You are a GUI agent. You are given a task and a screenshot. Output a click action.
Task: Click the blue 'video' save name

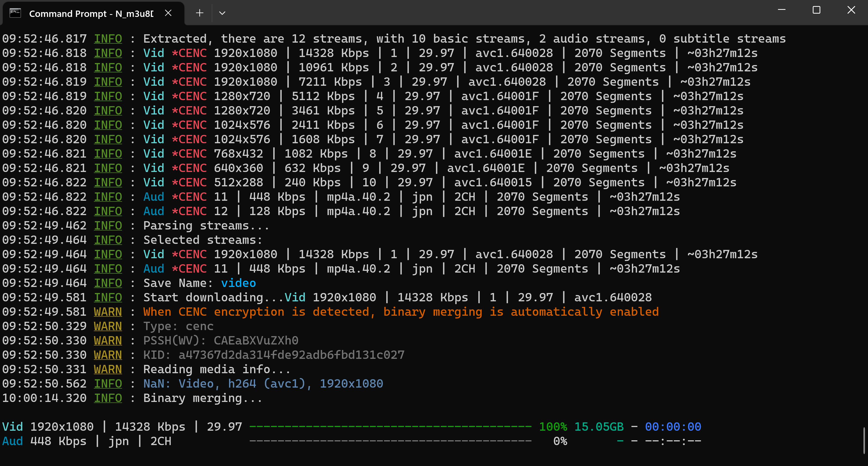coord(238,283)
